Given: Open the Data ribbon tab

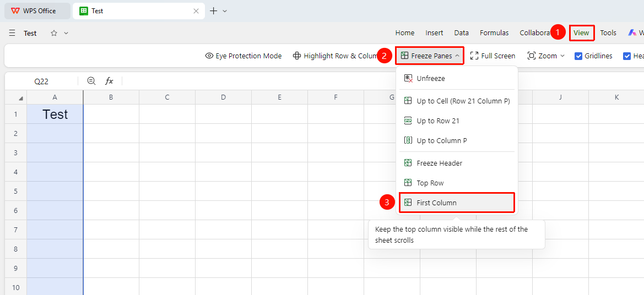Looking at the screenshot, I should point(462,33).
